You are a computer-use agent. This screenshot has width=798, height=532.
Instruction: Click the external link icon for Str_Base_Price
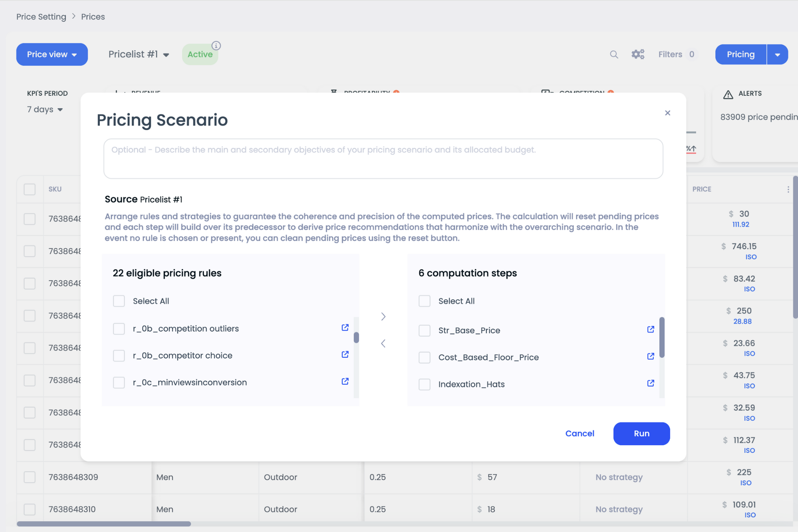(651, 330)
